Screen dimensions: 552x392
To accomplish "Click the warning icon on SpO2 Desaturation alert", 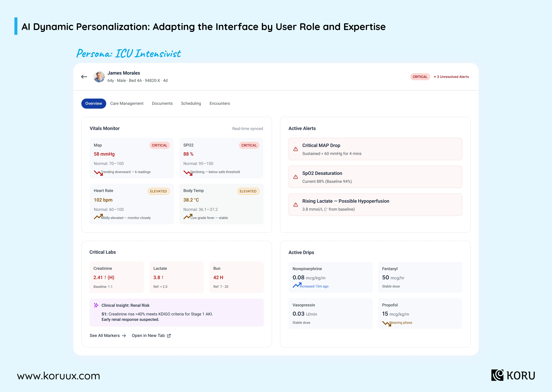I will (295, 177).
